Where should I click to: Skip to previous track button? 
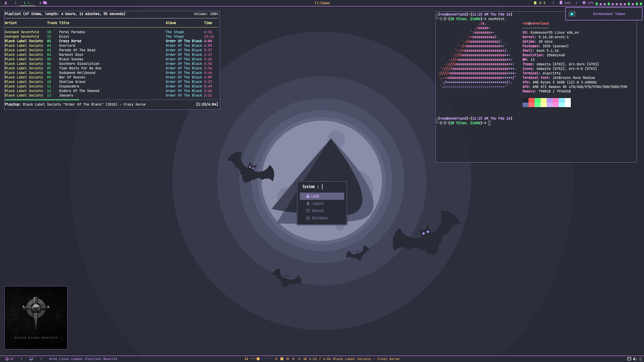276,359
